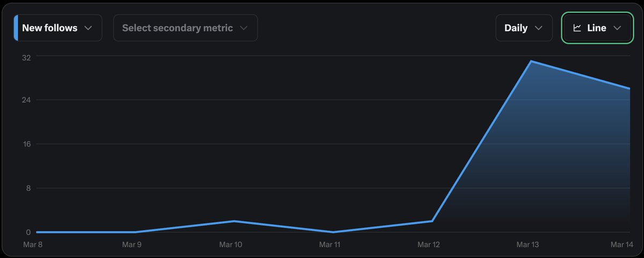The height and width of the screenshot is (258, 644).
Task: Click the line chart icon in Line button
Action: click(x=577, y=28)
